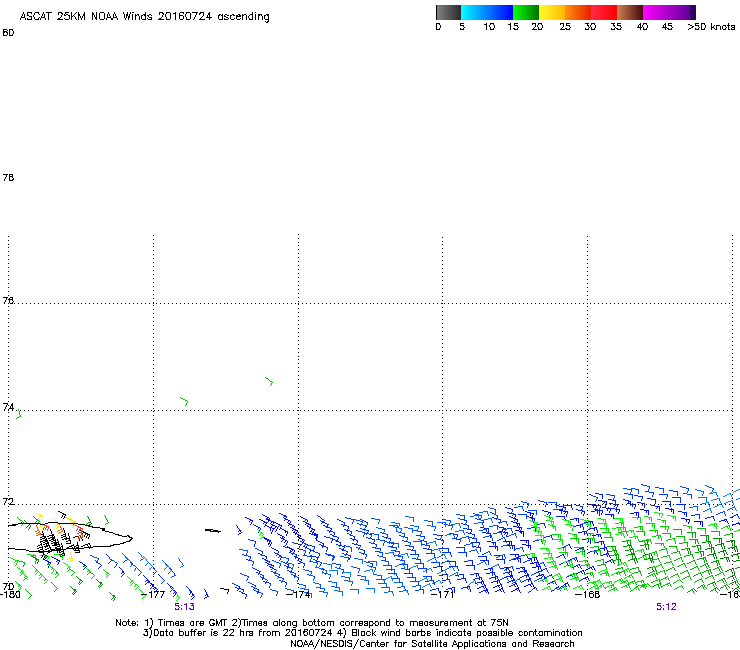Click the red 30-35 knots color band
This screenshot has height=650, width=740.
(x=604, y=12)
